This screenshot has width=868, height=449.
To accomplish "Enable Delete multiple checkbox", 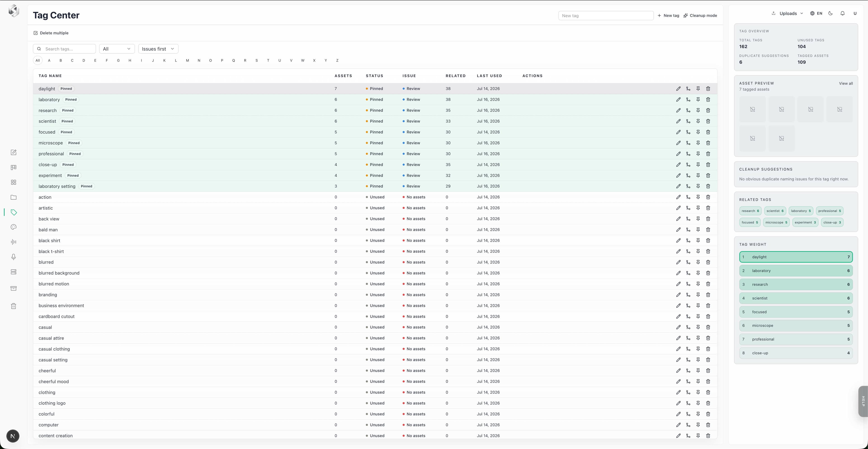I will pyautogui.click(x=51, y=33).
